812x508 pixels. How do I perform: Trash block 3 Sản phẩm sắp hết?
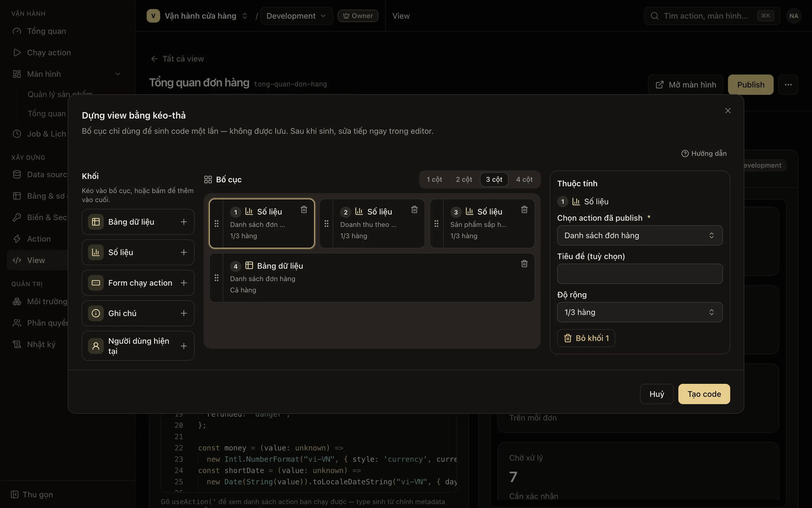(524, 210)
